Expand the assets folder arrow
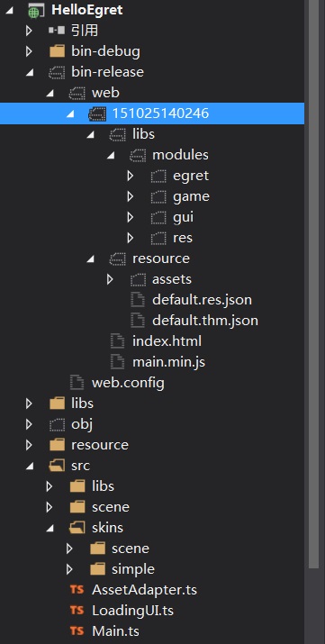 110,280
